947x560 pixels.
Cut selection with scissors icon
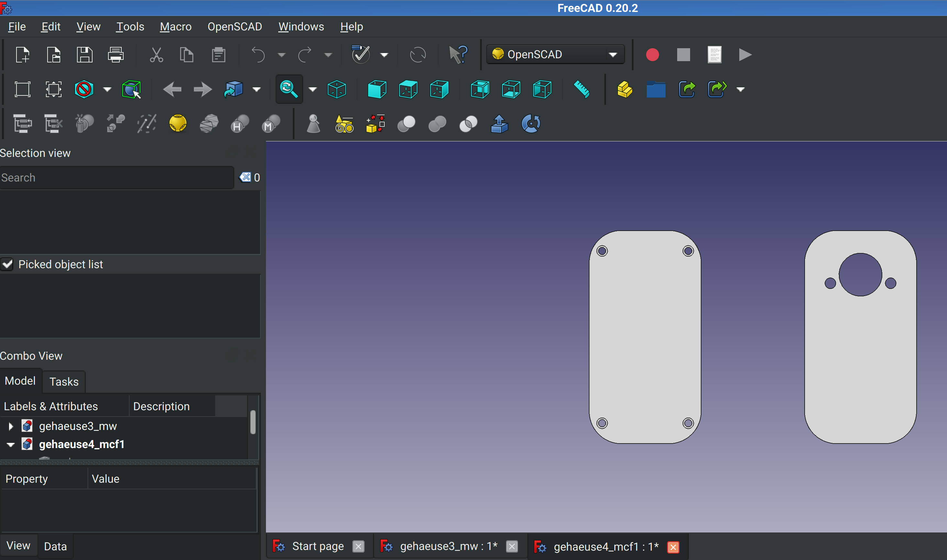156,55
